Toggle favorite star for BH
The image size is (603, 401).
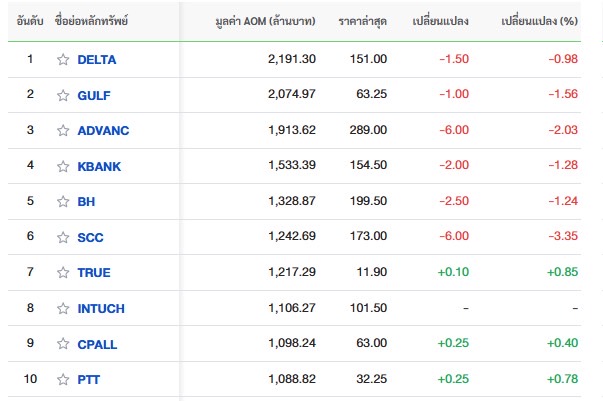(63, 201)
